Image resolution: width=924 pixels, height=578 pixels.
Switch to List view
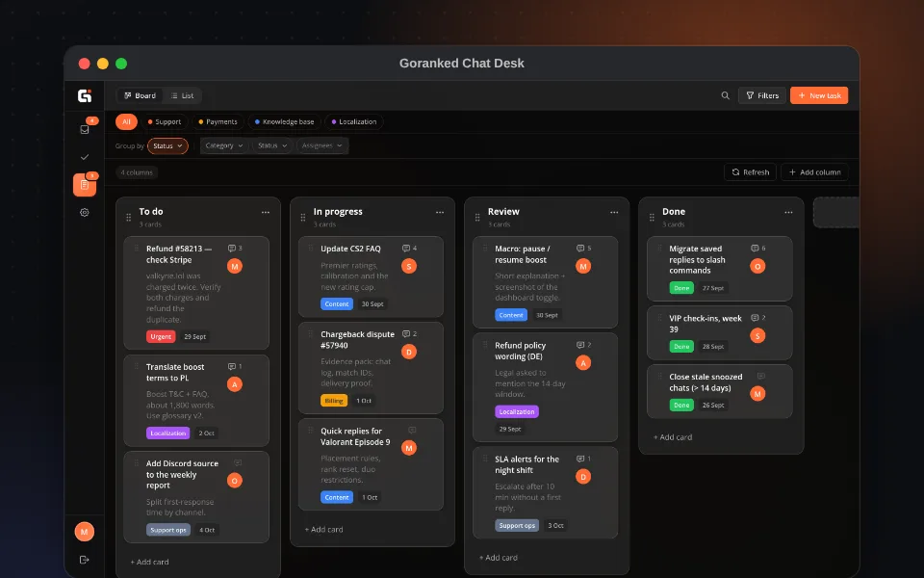(x=182, y=95)
